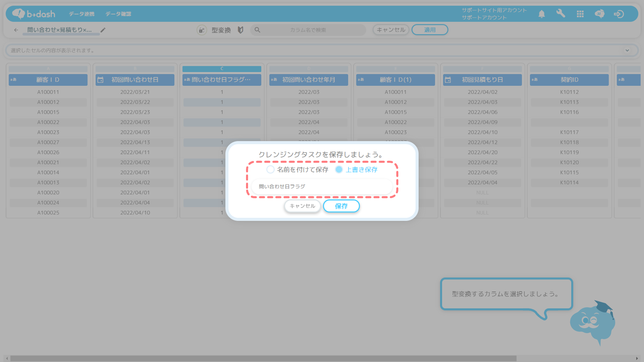The image size is (644, 362).
Task: Click scrollbar right arrow
Action: click(x=637, y=359)
